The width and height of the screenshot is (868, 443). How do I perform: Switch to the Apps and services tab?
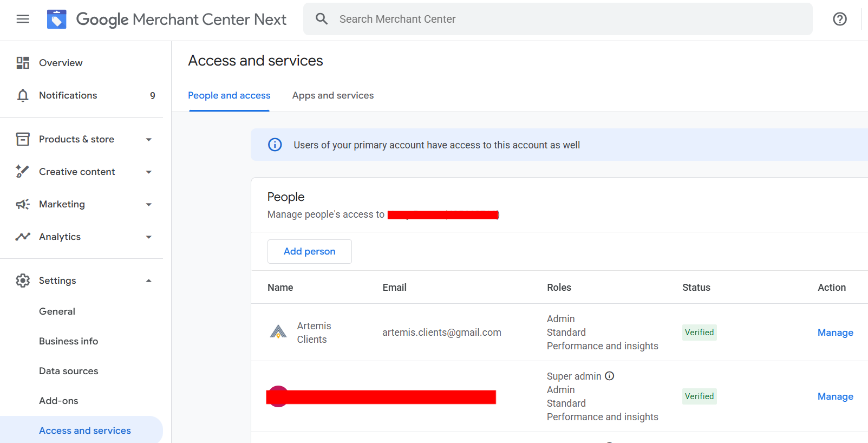pyautogui.click(x=332, y=95)
